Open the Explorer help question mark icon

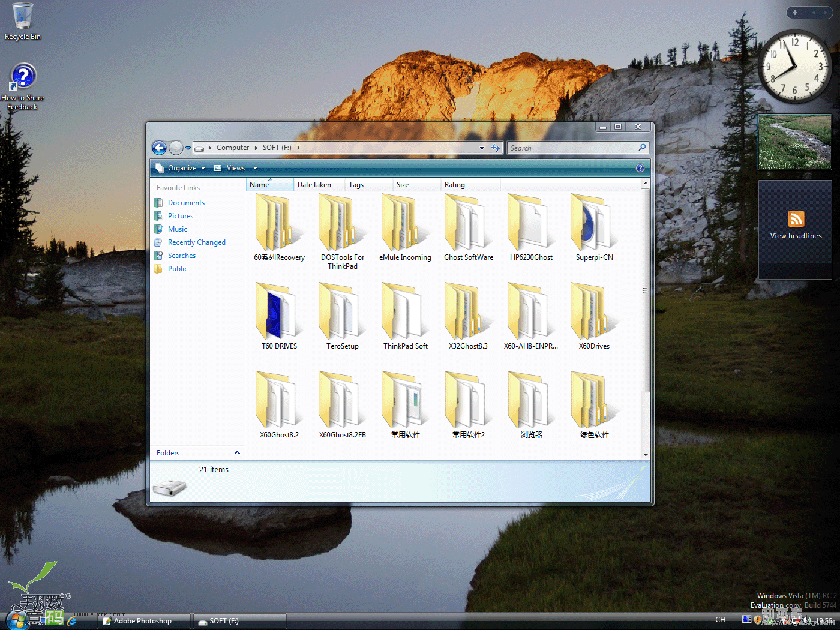click(x=640, y=168)
